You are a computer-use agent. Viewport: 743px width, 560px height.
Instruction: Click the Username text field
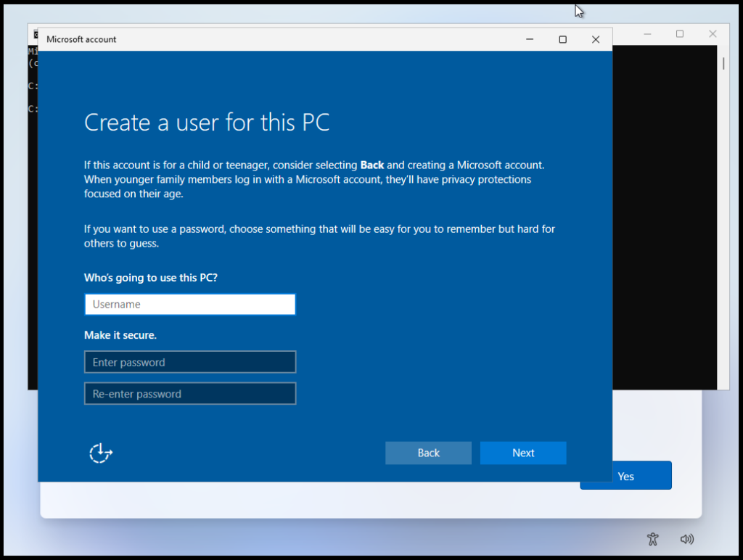point(190,305)
